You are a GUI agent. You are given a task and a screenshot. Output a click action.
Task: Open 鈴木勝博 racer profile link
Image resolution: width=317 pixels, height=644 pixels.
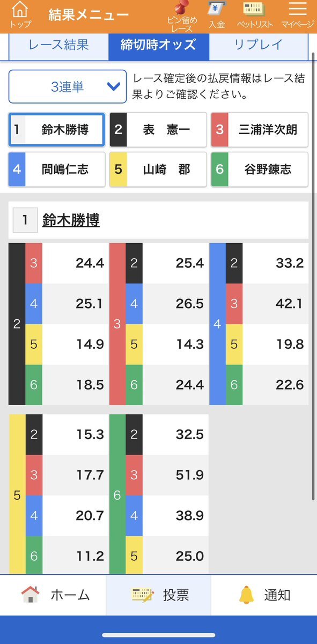(71, 220)
